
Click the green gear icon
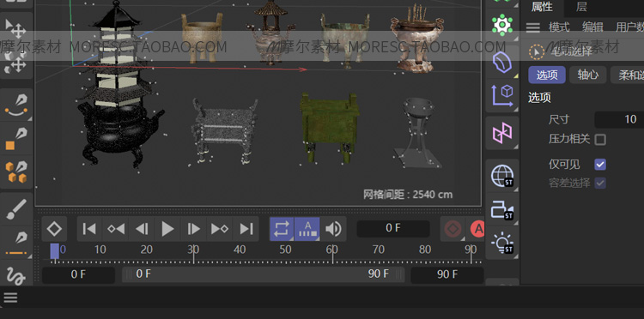pyautogui.click(x=502, y=26)
